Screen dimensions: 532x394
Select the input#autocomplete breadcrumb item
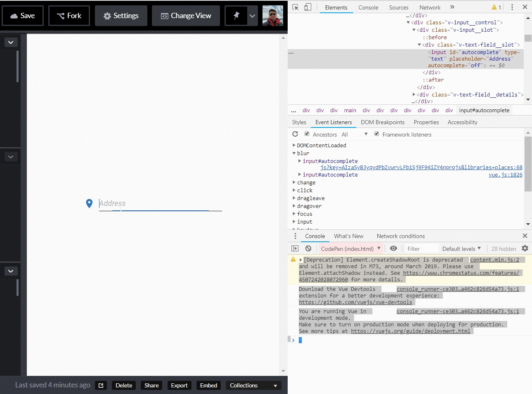[x=484, y=110]
